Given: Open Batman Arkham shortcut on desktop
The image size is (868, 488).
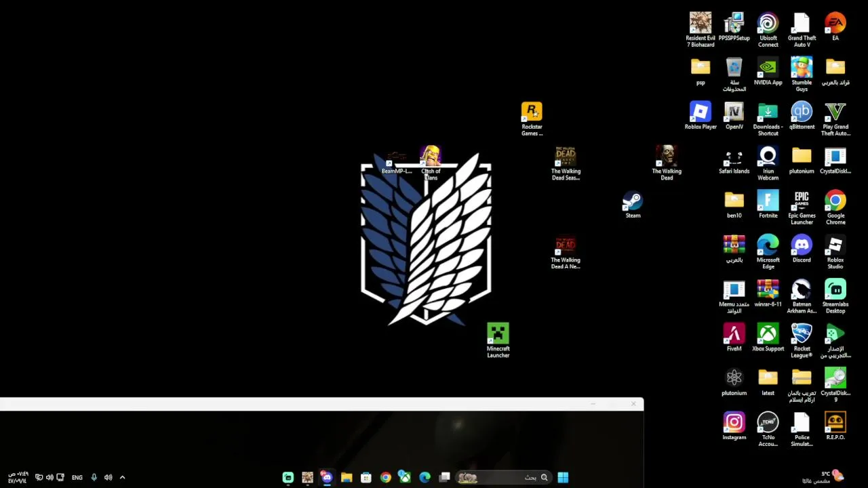Looking at the screenshot, I should tap(802, 296).
